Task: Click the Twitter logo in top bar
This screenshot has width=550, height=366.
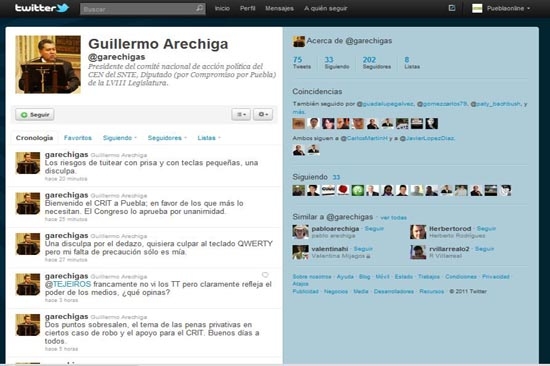Action: point(42,8)
